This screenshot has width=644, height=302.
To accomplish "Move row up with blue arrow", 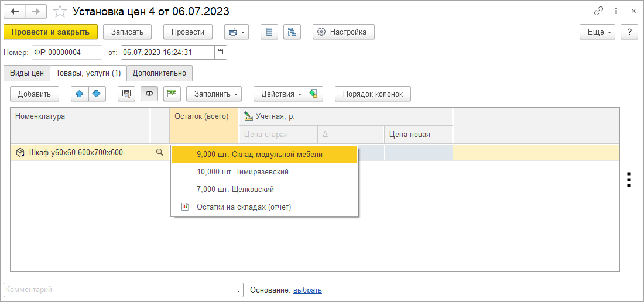I will tap(80, 94).
